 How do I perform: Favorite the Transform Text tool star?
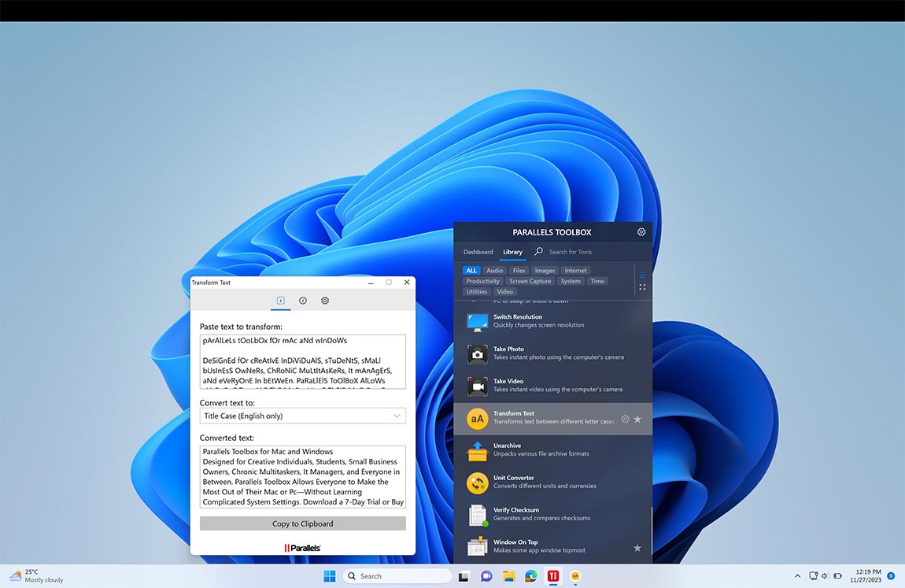click(x=637, y=419)
